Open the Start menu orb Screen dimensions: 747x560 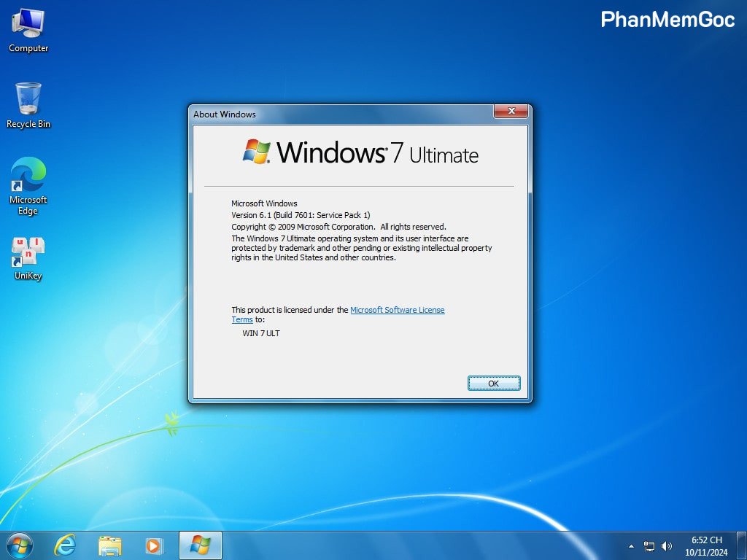(19, 545)
